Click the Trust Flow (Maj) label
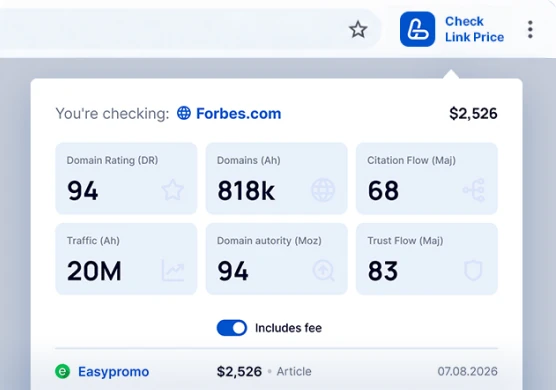Screen dimensions: 556x390 click(405, 241)
